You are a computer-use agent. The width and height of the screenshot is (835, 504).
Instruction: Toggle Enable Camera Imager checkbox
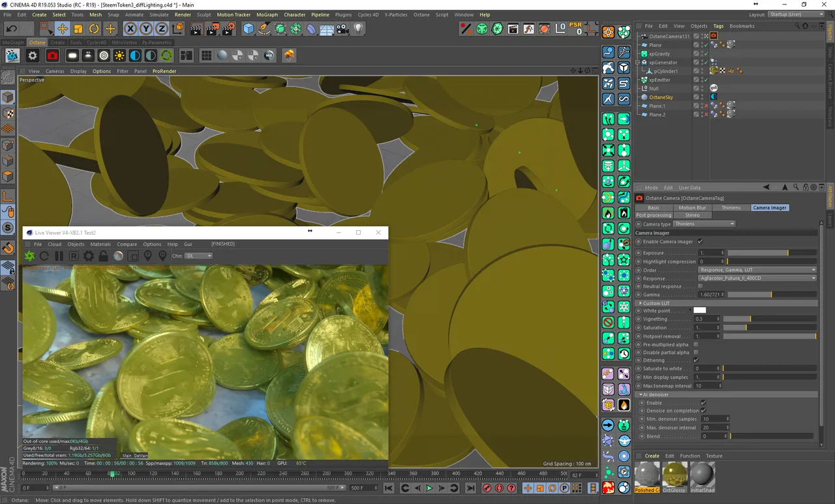coord(701,241)
